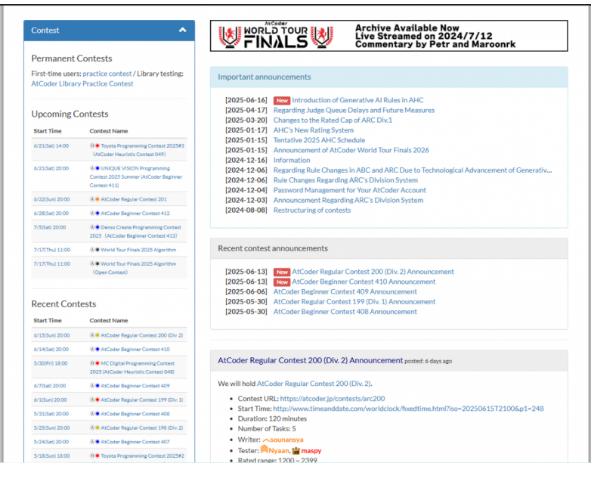The width and height of the screenshot is (593, 478).
Task: Click the tester icon next to Nyaan
Action: [x=264, y=449]
